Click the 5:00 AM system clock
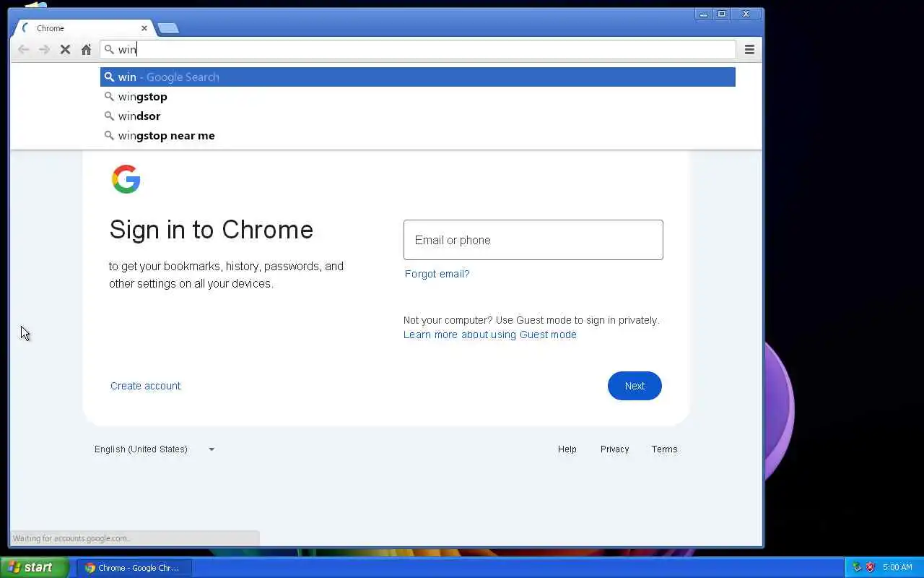 click(897, 568)
